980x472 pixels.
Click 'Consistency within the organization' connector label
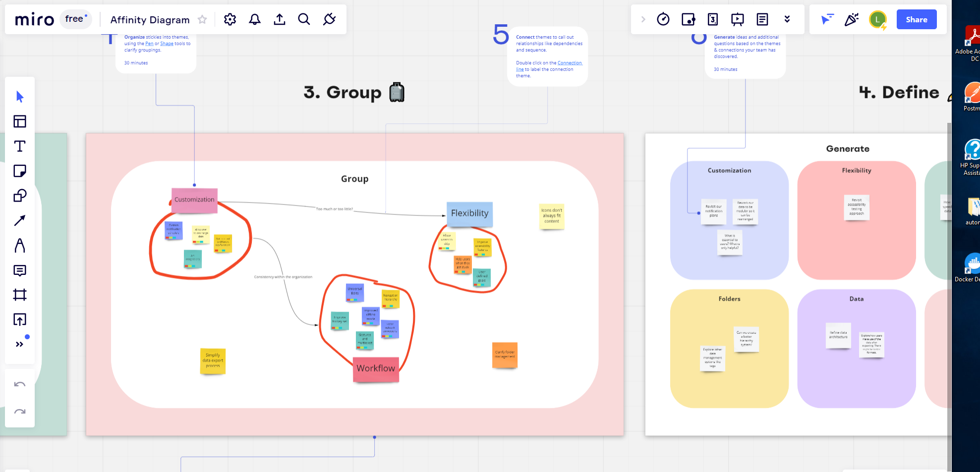coord(283,277)
